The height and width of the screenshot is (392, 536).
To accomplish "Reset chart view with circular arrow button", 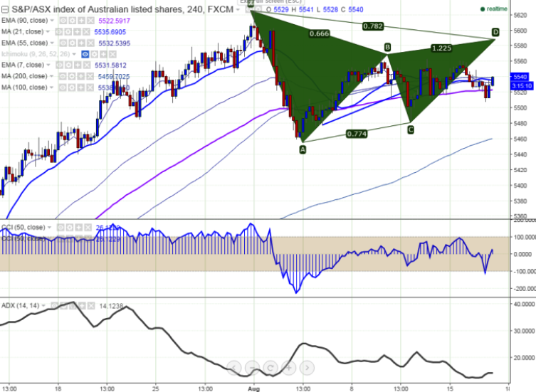I will click(x=270, y=368).
